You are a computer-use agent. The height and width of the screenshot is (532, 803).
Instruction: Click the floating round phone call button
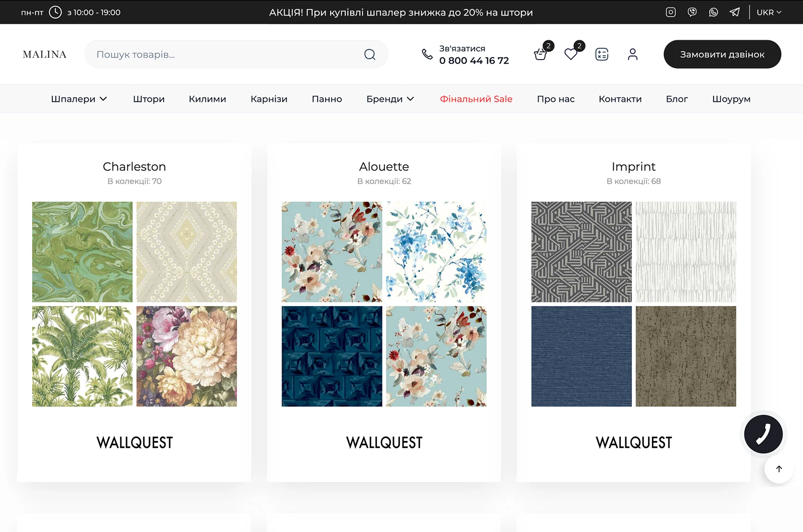click(x=763, y=434)
